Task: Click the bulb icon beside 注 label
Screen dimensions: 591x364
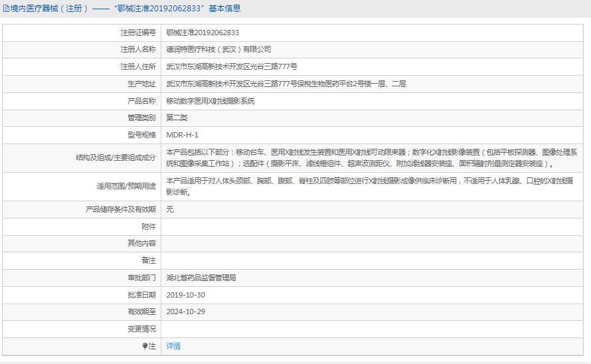Action: click(x=145, y=346)
